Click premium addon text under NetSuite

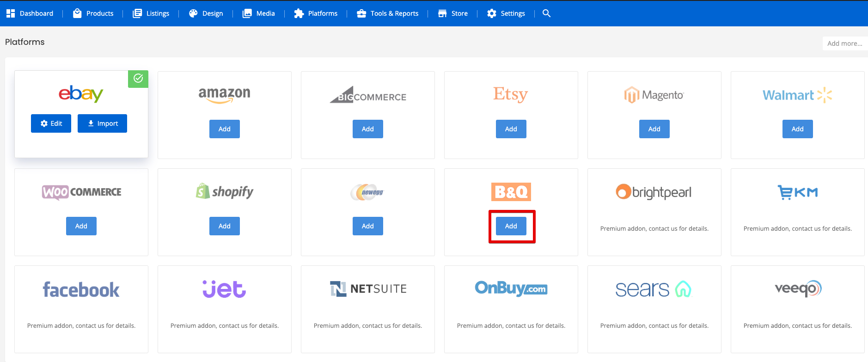click(x=368, y=325)
